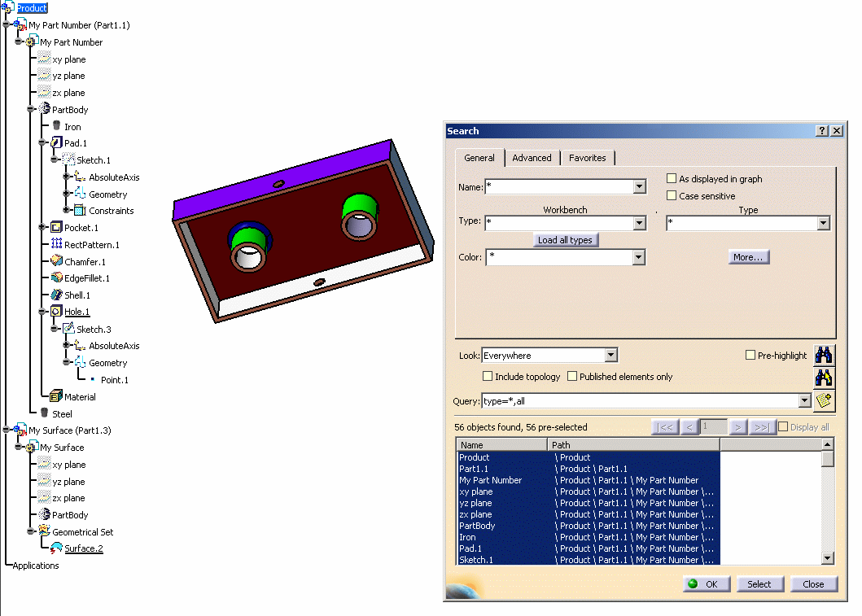The height and width of the screenshot is (616, 862).
Task: Click the results list scrollbar down arrow
Action: point(827,558)
